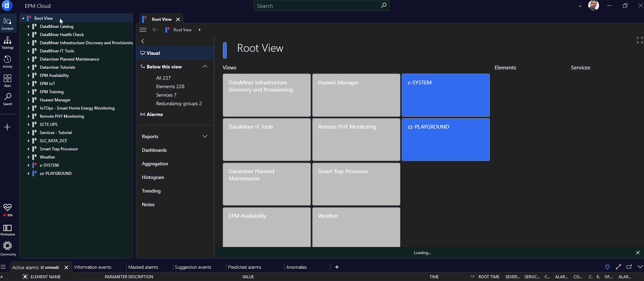The height and width of the screenshot is (281, 644).
Task: Click the Search input field at the top
Action: (x=317, y=6)
